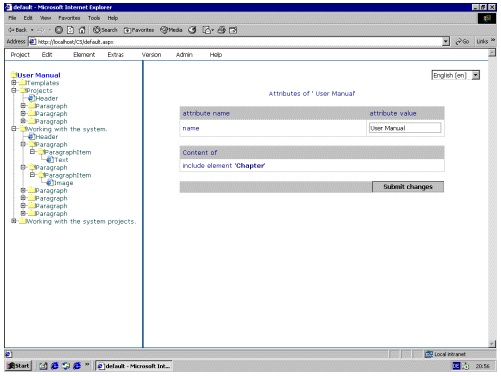Screen dimensions: 501x376
Task: Select the User Manual root node
Action: tap(39, 75)
